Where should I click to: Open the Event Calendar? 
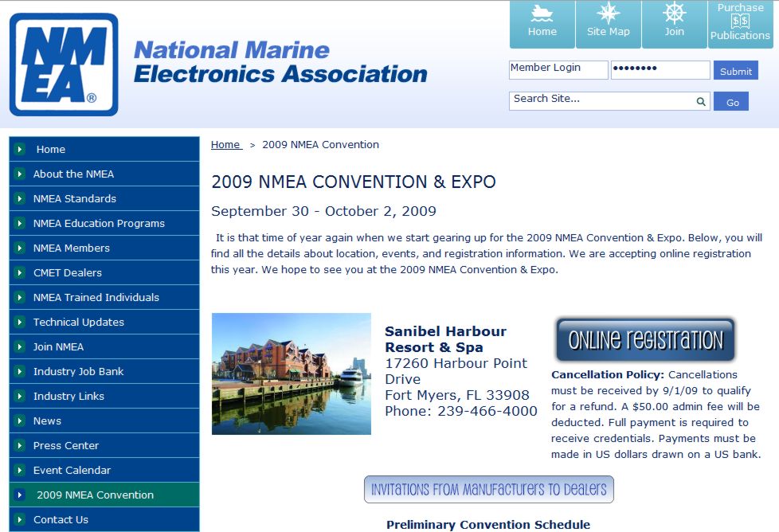[104, 470]
